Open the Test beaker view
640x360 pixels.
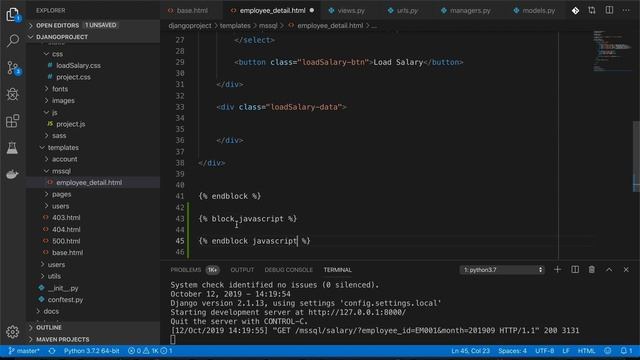click(13, 147)
